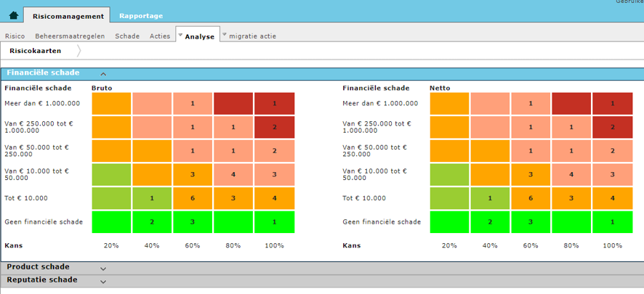Screen dimensions: 644x294
Task: Click the Risicokaarten breadcrumb
Action: tap(35, 51)
